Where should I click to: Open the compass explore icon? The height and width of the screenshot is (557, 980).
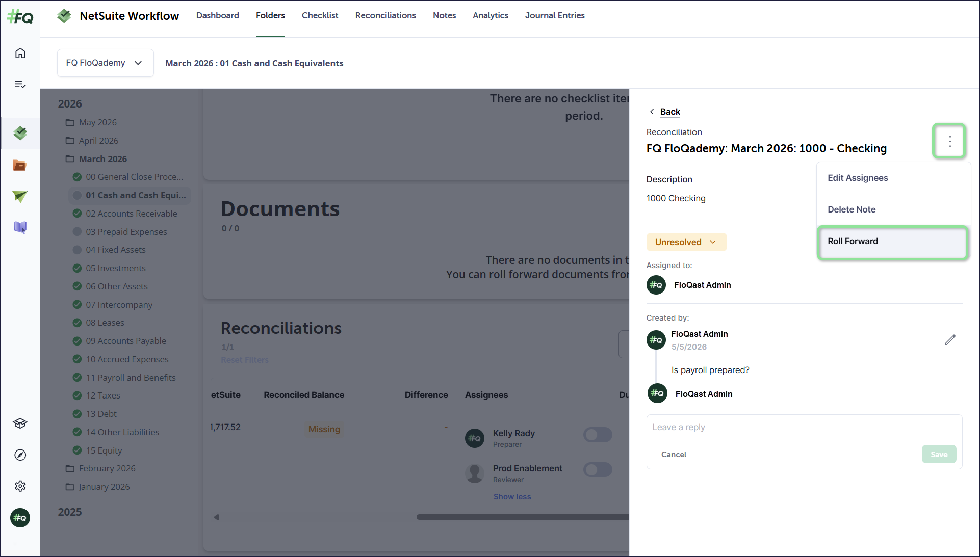[x=20, y=455]
